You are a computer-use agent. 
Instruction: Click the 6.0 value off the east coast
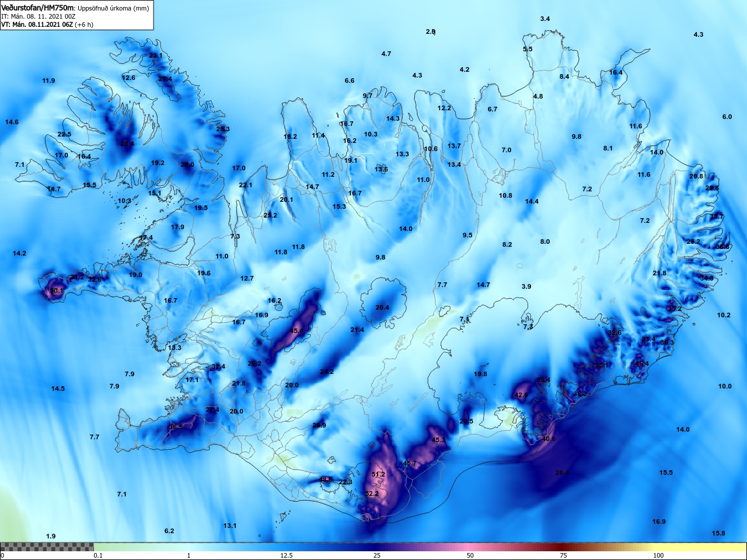(727, 117)
